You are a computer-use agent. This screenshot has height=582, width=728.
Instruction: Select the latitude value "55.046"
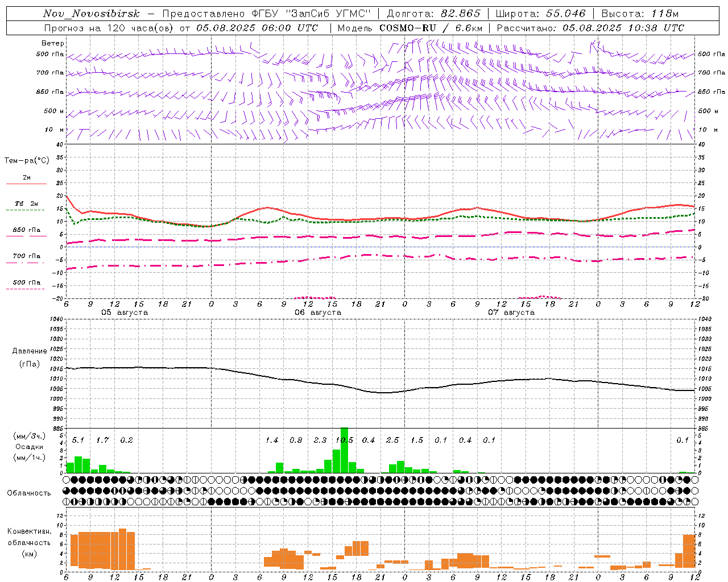click(x=565, y=14)
